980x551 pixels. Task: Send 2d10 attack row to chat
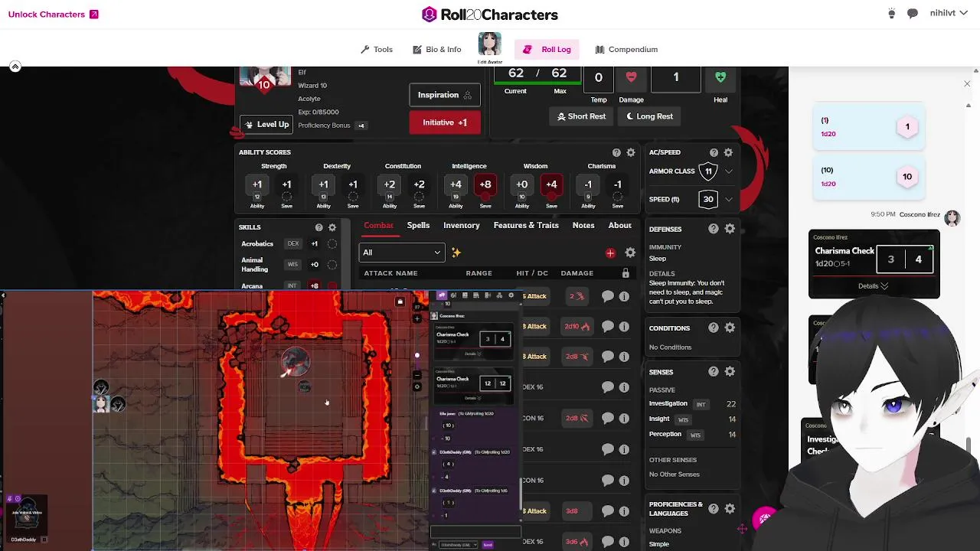click(x=608, y=327)
